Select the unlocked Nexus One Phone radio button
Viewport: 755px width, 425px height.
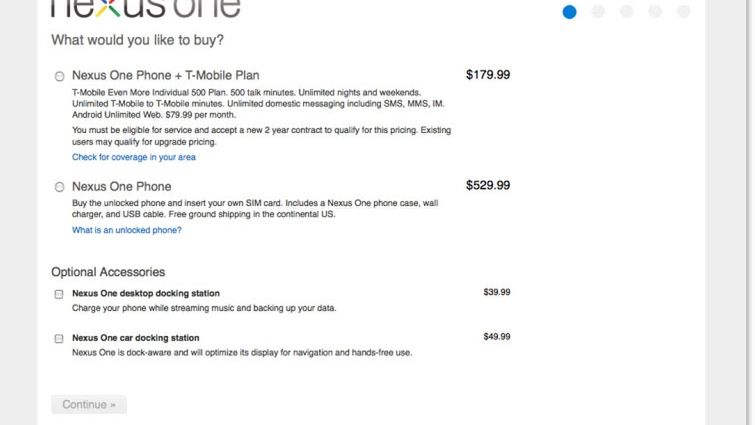pyautogui.click(x=60, y=187)
